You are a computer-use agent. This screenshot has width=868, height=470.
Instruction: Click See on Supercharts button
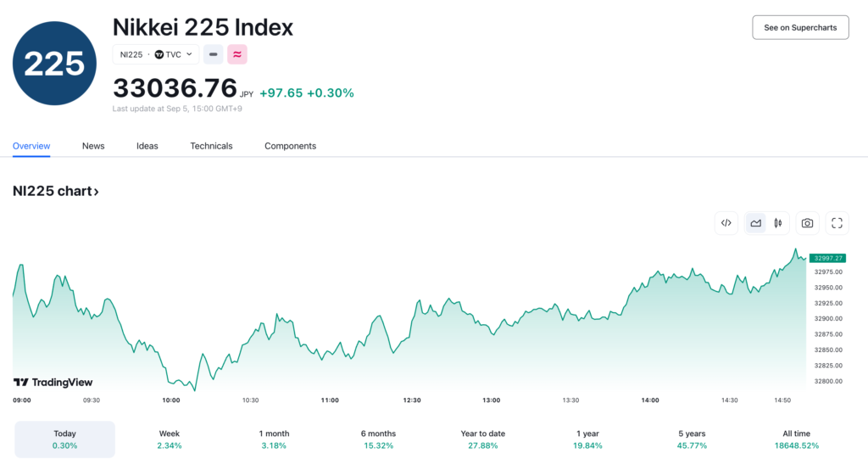800,27
